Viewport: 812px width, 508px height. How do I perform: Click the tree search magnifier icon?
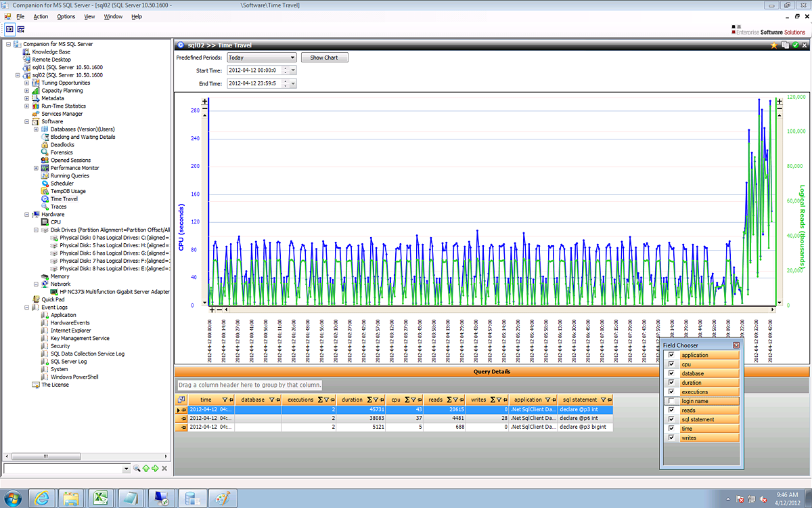coord(136,469)
